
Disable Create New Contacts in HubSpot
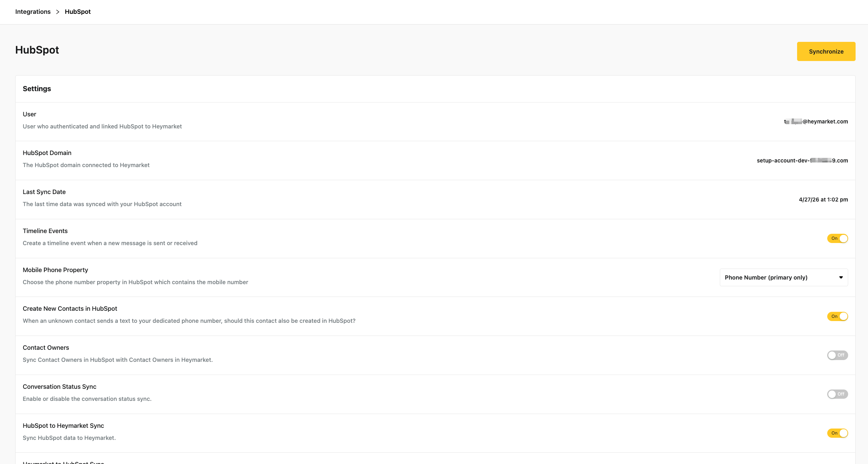tap(838, 316)
